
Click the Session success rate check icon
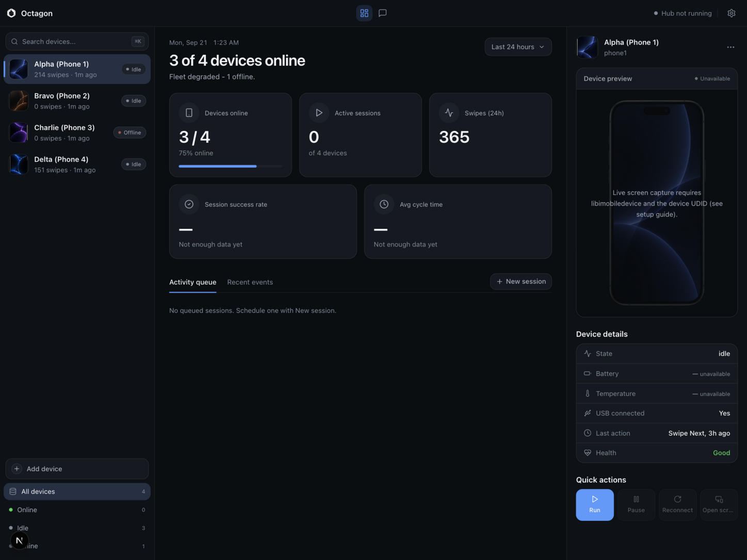click(189, 204)
